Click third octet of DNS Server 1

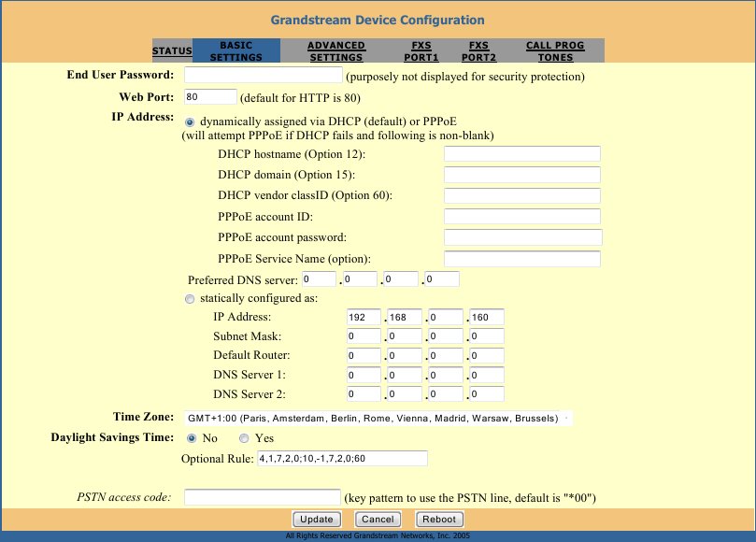[x=446, y=375]
